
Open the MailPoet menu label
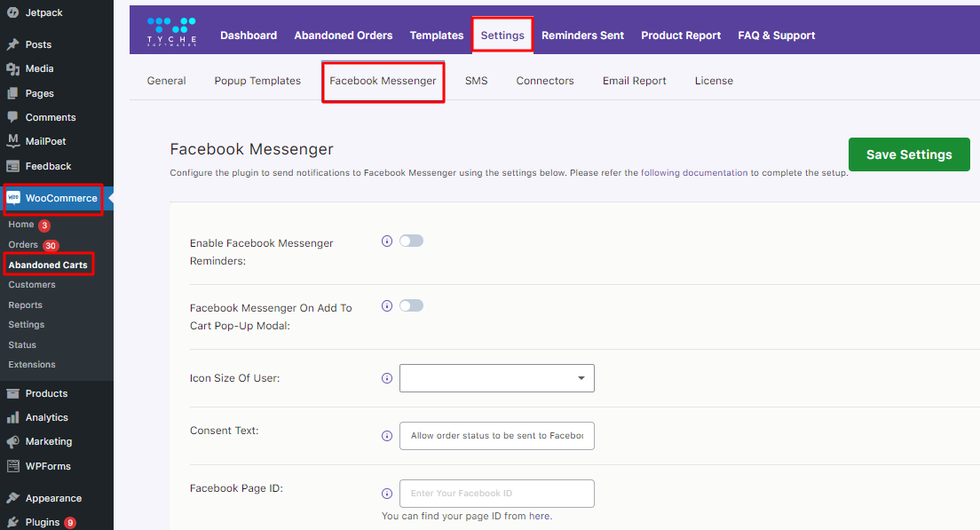coord(45,141)
